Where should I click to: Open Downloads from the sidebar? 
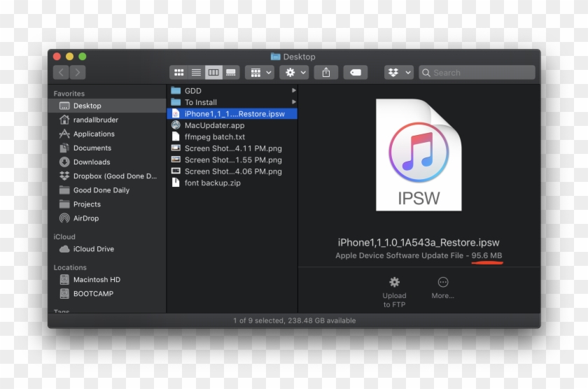(x=92, y=162)
